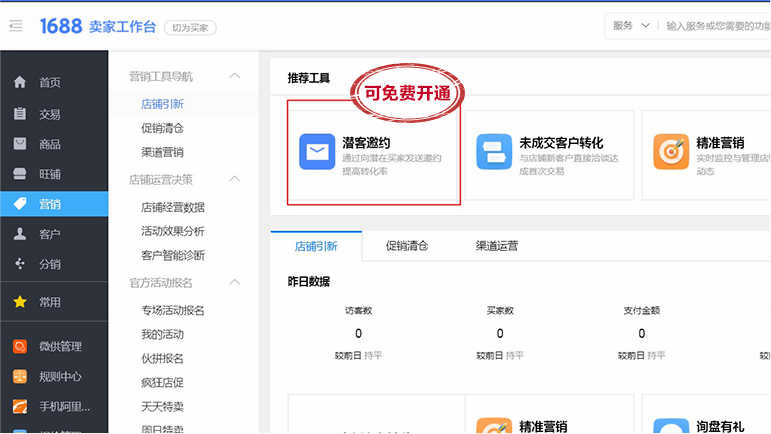
Task: Switch to the 促销清仓 tab
Action: 407,246
